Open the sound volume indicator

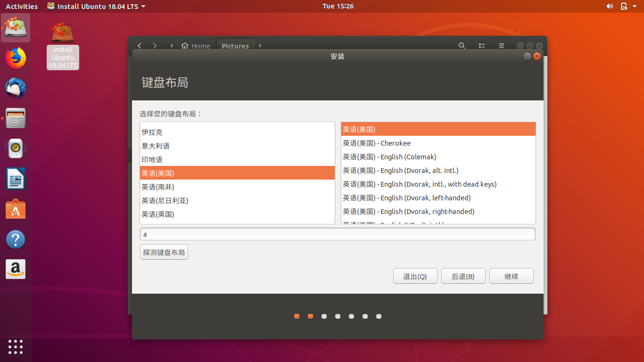pyautogui.click(x=610, y=6)
